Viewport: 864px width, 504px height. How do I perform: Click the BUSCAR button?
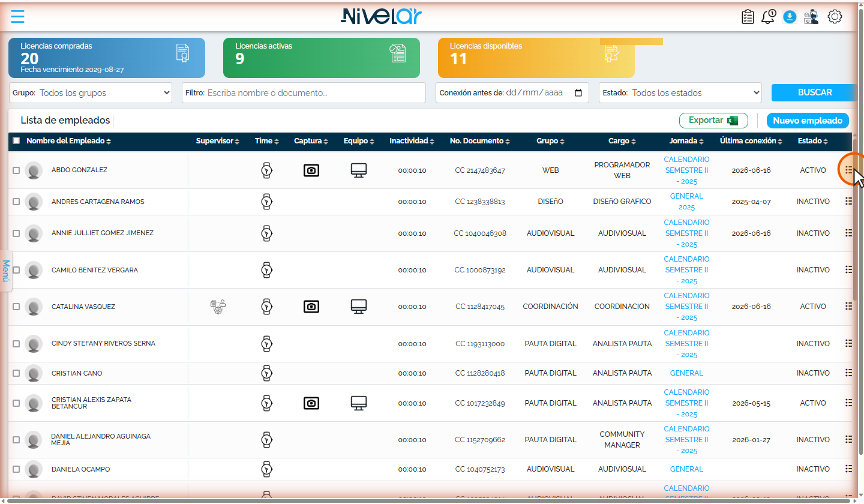coord(815,92)
